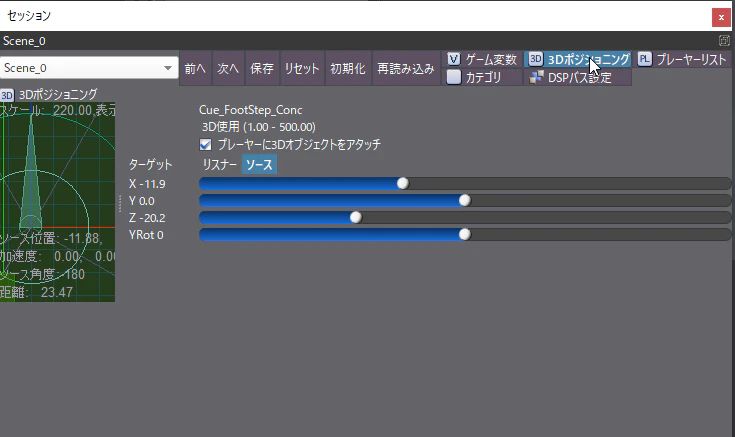
Task: Click the 3D positioning preview map
Action: click(x=57, y=202)
